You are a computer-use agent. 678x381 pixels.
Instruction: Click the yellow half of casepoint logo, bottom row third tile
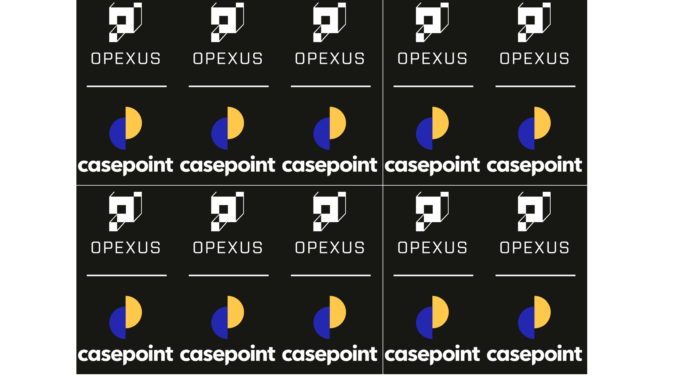pyautogui.click(x=338, y=312)
